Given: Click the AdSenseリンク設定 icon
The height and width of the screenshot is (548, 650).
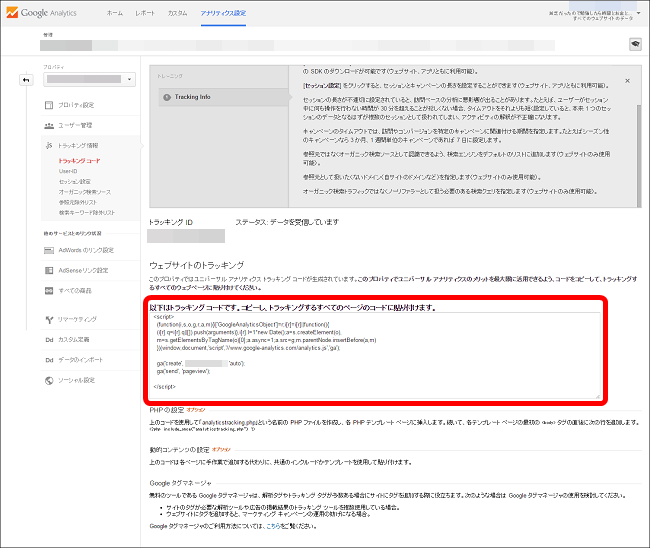Looking at the screenshot, I should coord(49,271).
